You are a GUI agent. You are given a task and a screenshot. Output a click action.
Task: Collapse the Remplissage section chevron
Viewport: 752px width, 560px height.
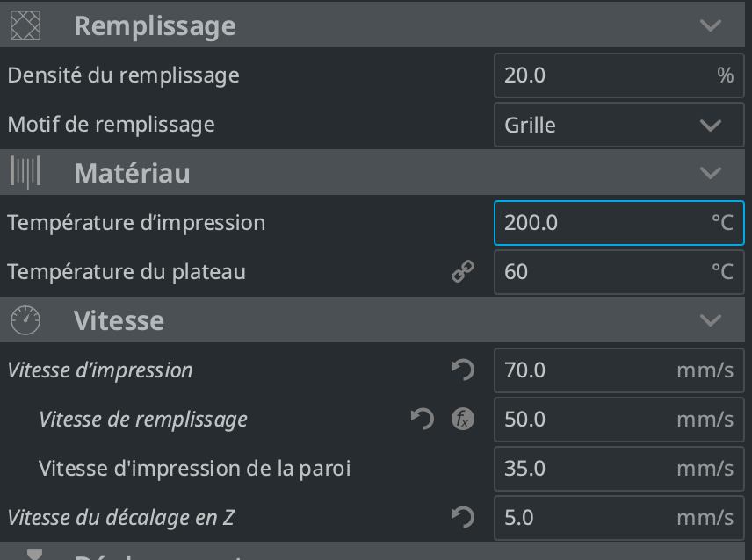(711, 25)
